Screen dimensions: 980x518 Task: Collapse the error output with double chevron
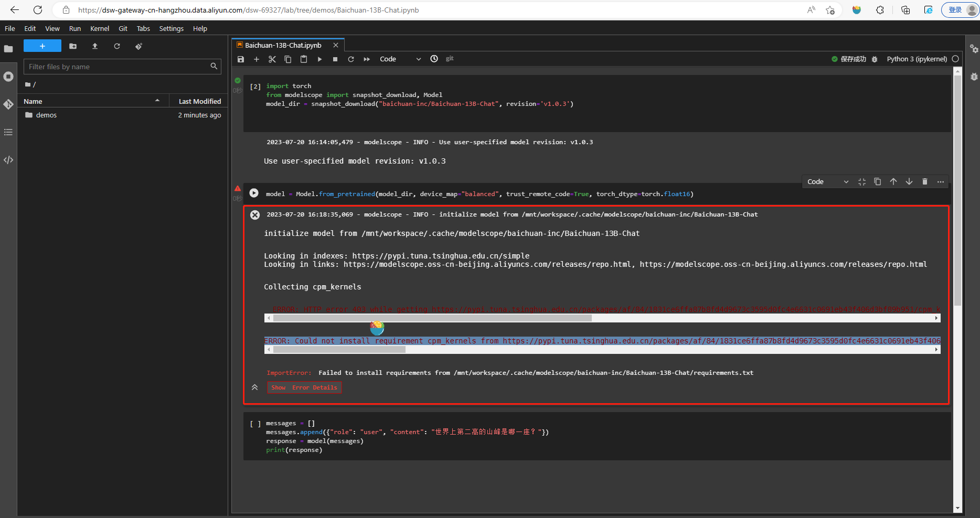tap(254, 387)
